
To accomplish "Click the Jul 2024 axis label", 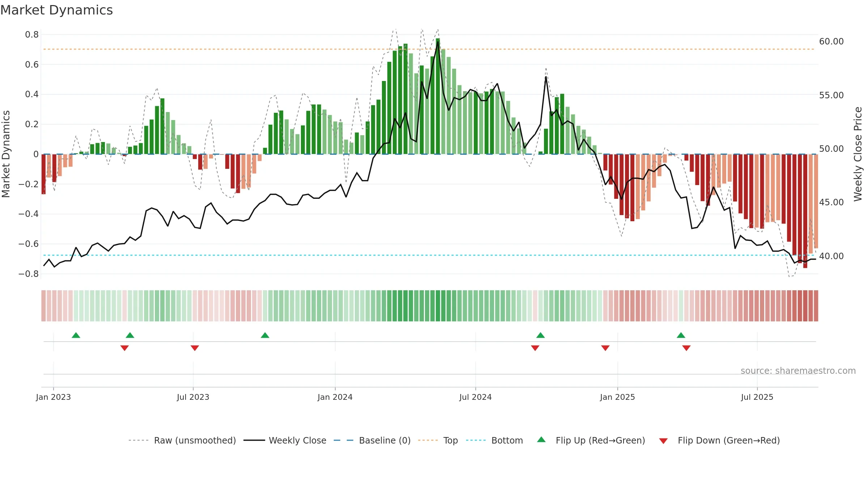I will tap(476, 397).
